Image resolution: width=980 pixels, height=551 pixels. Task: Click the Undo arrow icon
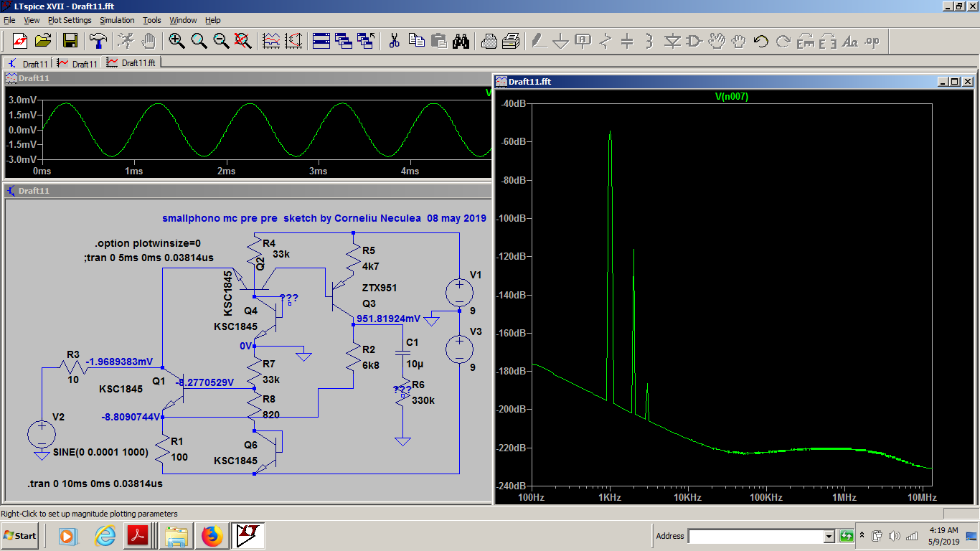click(760, 41)
